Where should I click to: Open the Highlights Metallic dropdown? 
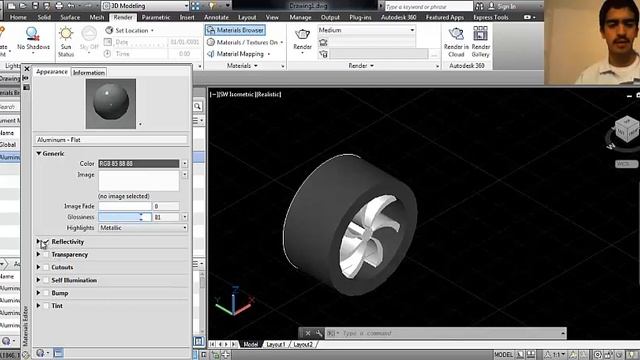point(143,228)
